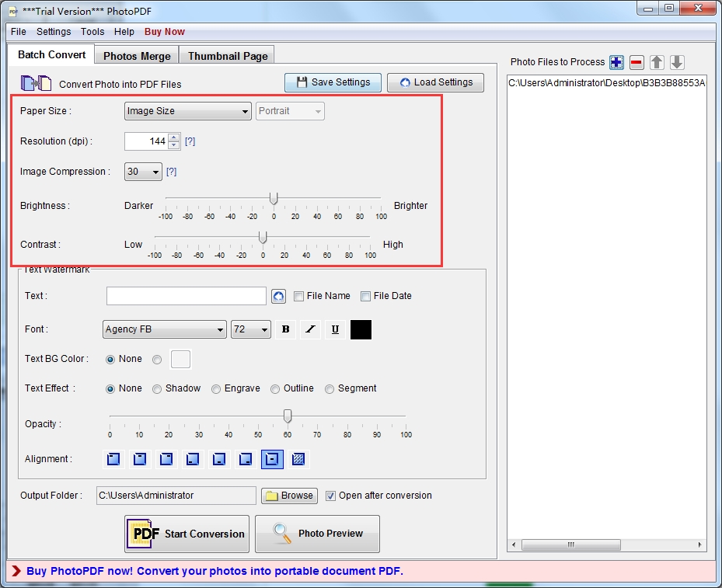Set watermark alignment to top-left
722x588 pixels.
click(114, 459)
